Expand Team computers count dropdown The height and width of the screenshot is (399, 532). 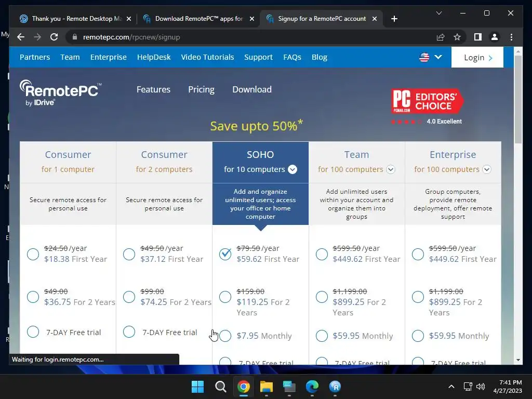[391, 169]
